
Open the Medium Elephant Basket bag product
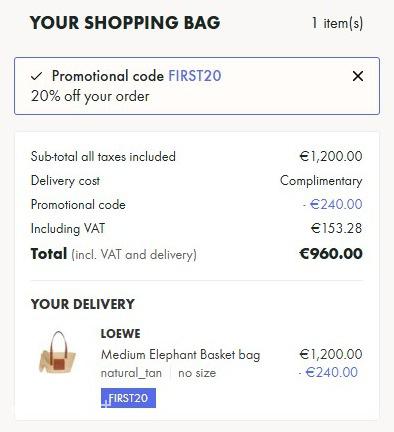180,354
